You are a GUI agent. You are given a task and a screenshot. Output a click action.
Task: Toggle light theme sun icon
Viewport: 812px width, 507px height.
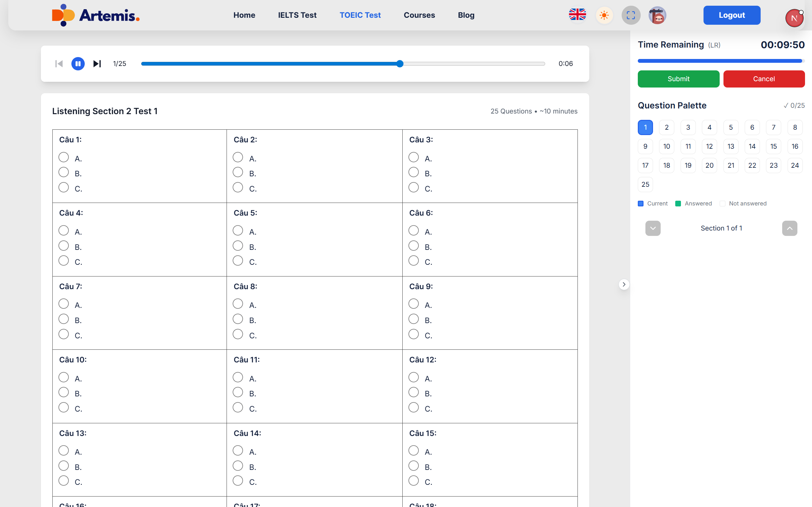604,15
